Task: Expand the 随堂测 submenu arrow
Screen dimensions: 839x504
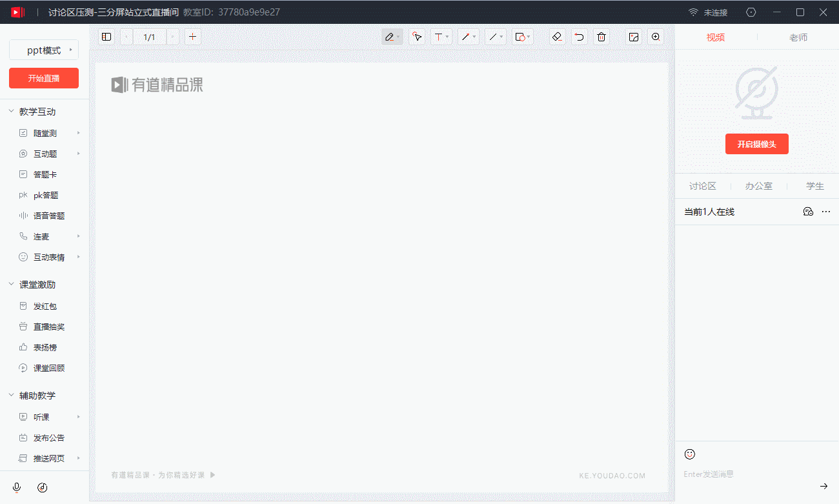Action: point(79,133)
